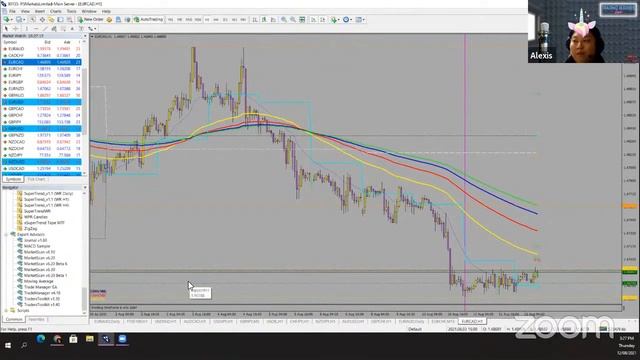Collapse the Expert Advisors tree node

click(x=7, y=234)
